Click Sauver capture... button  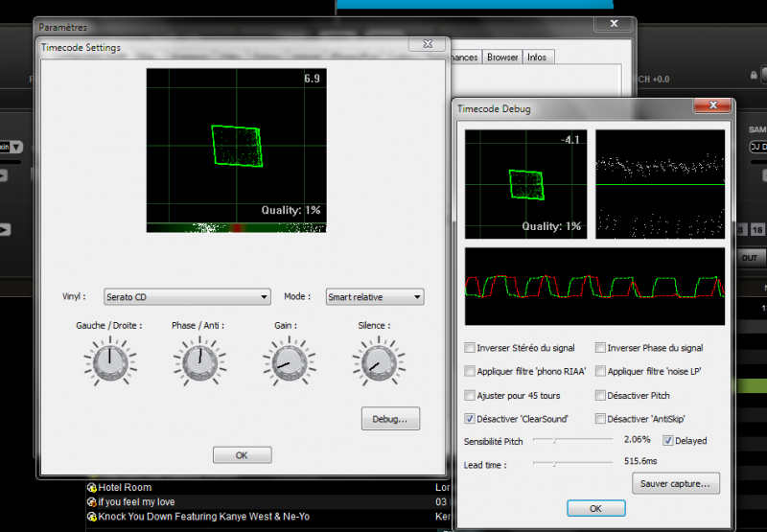(x=676, y=484)
